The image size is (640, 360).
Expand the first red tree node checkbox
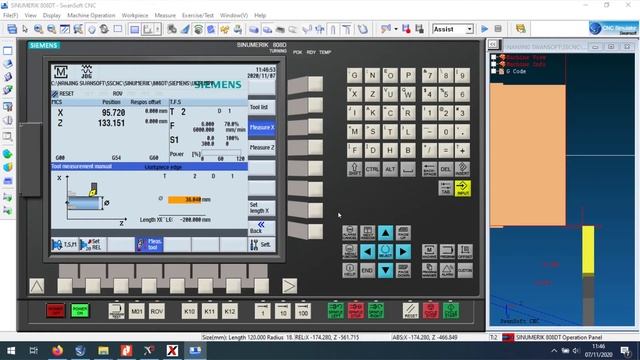(x=494, y=58)
